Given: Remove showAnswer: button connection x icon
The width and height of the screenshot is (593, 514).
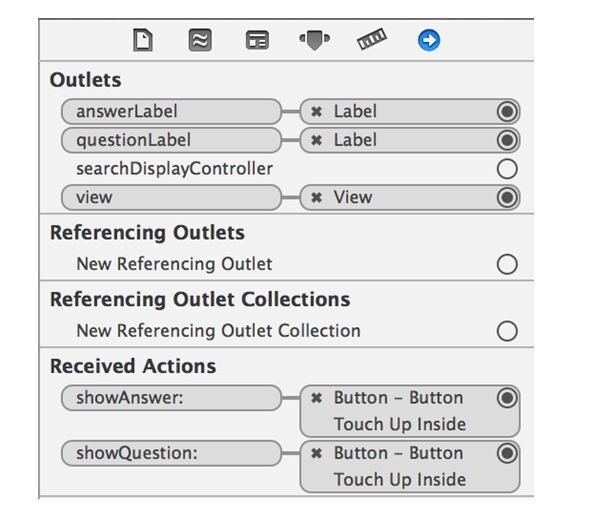Looking at the screenshot, I should (x=316, y=398).
